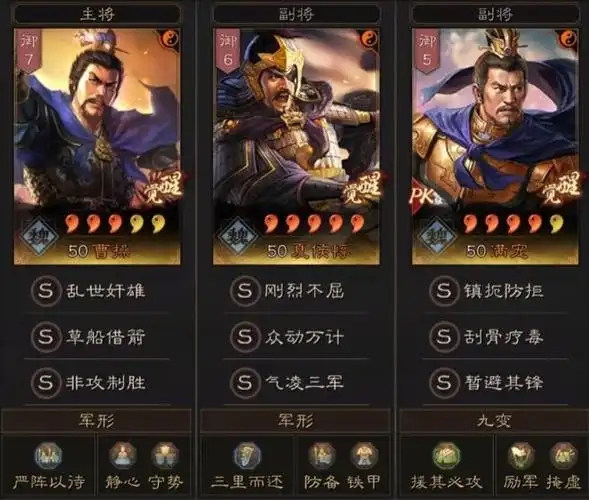The image size is (589, 500).
Task: Open the 主将 slot header
Action: 97,15
